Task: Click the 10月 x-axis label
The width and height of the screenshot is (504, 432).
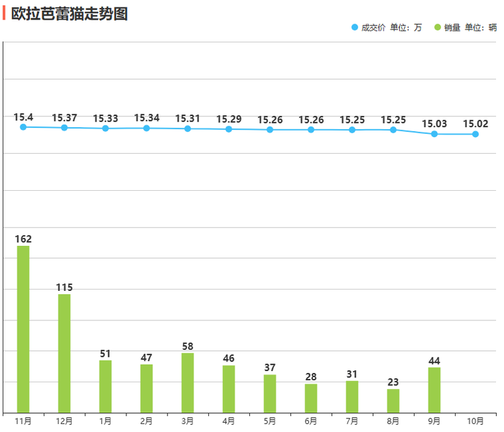Action: [x=475, y=421]
